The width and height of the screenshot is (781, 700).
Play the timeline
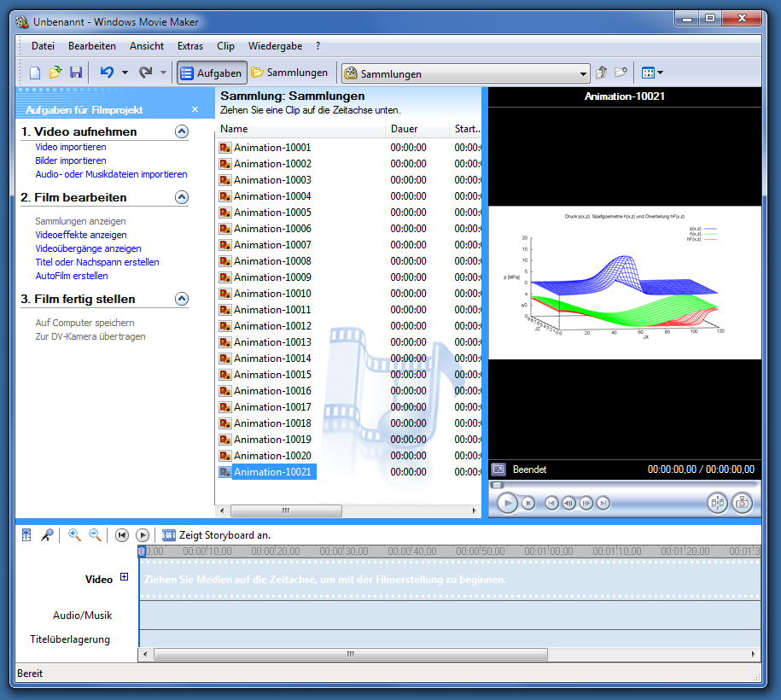pyautogui.click(x=143, y=535)
